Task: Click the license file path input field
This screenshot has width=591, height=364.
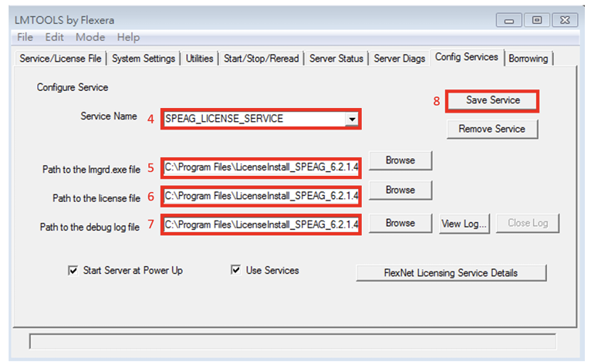Action: coord(262,196)
